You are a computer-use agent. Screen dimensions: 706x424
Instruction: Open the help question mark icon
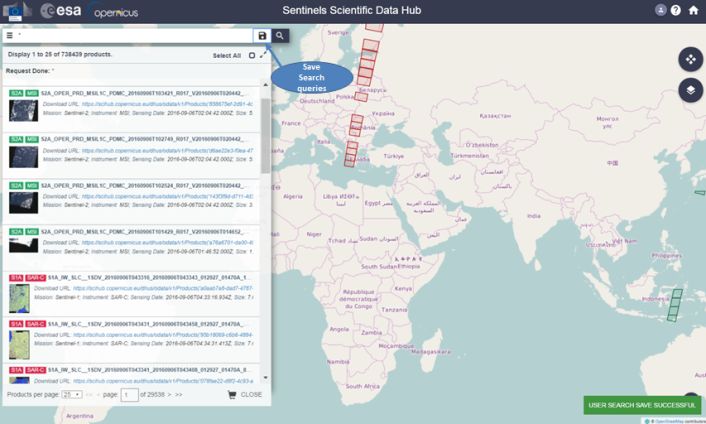click(676, 10)
